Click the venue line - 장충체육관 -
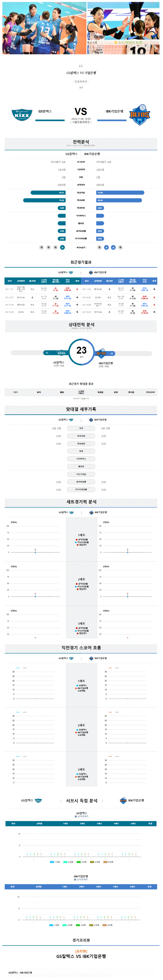Viewport: 163px width, 980px height. click(x=81, y=81)
